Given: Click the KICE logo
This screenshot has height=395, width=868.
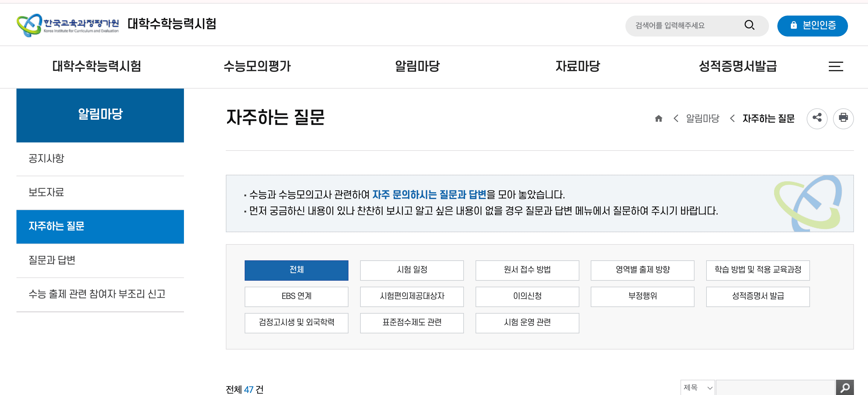Looking at the screenshot, I should [67, 25].
